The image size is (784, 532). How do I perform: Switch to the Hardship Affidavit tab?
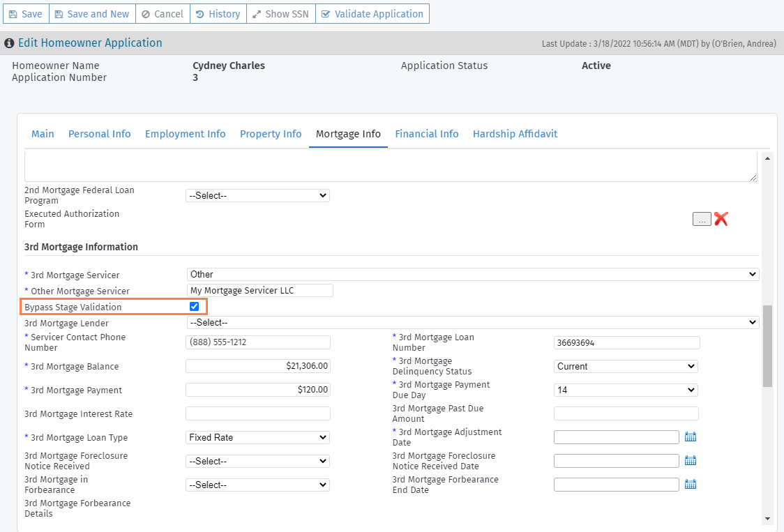click(x=515, y=134)
